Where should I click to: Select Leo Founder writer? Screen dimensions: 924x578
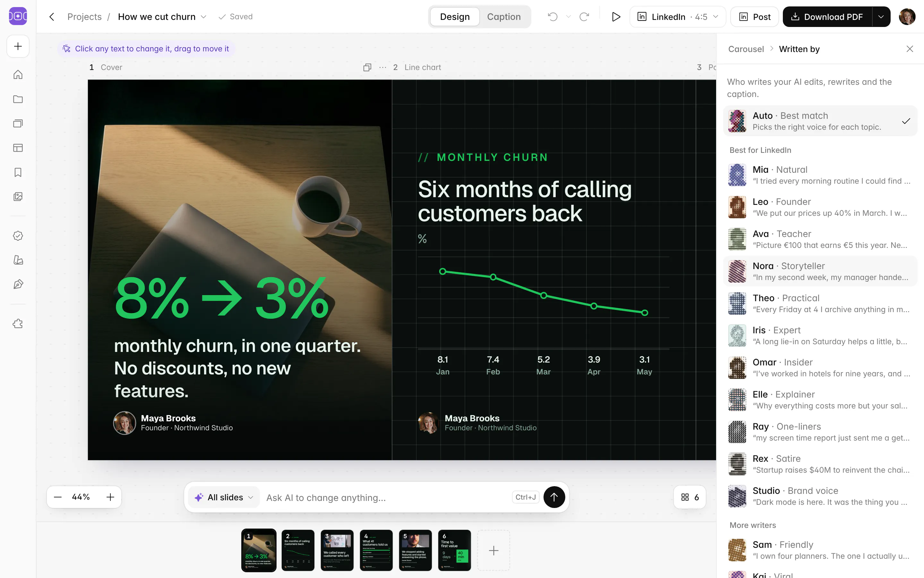820,207
